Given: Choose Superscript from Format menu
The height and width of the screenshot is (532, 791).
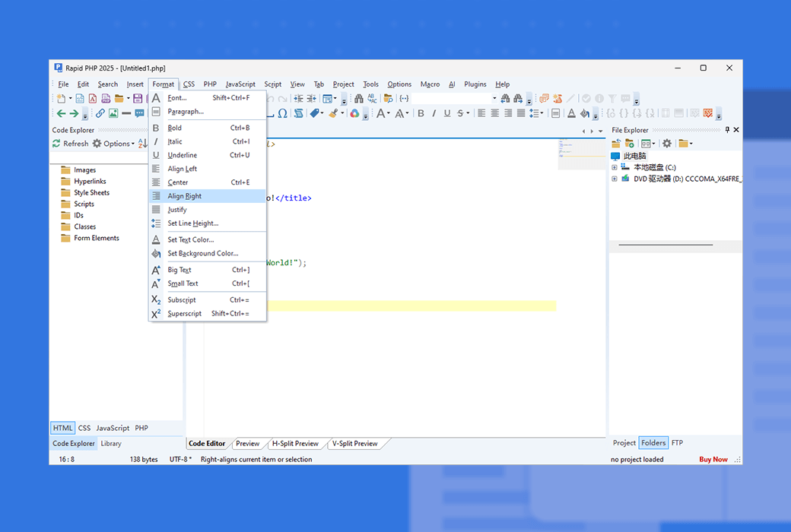Looking at the screenshot, I should tap(208, 314).
